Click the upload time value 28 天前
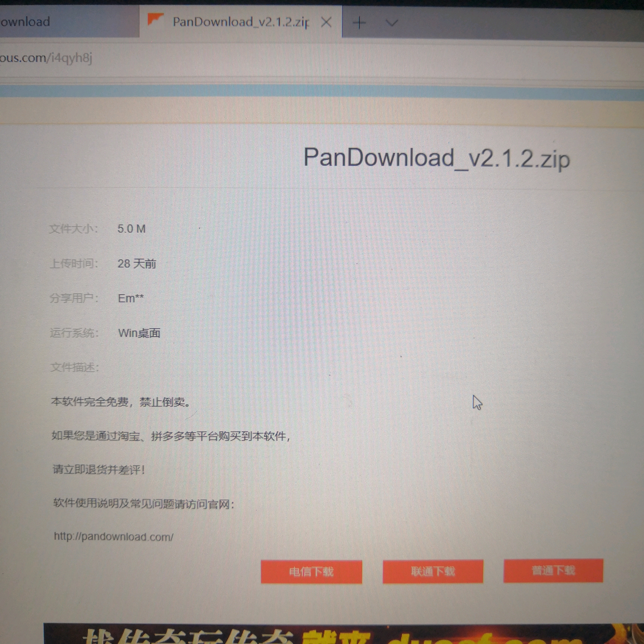Screen dimensions: 644x644 click(x=137, y=264)
